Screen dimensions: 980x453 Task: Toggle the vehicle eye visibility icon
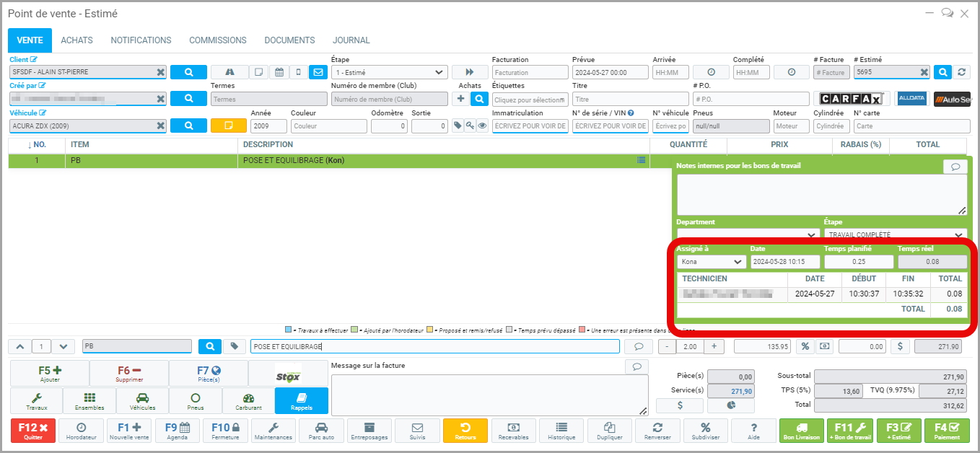pyautogui.click(x=482, y=126)
